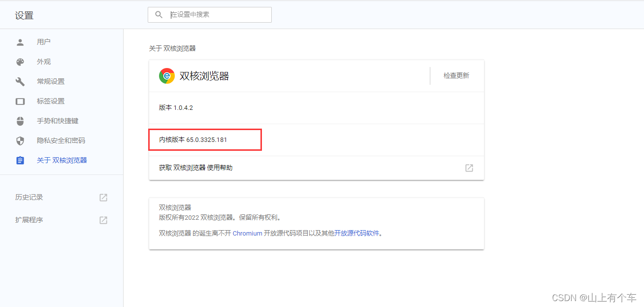The height and width of the screenshot is (307, 644).
Task: Click the 手势和快捷键 mouse icon
Action: pyautogui.click(x=20, y=121)
